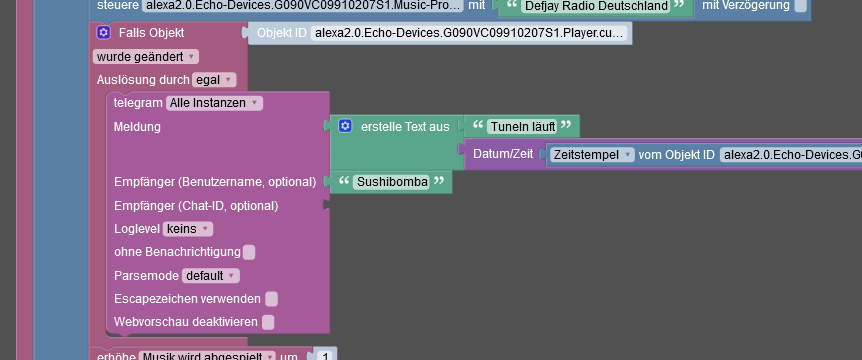Select Music-Pro… object ID in steuere block
Viewport: 862px width, 360px height.
(303, 5)
